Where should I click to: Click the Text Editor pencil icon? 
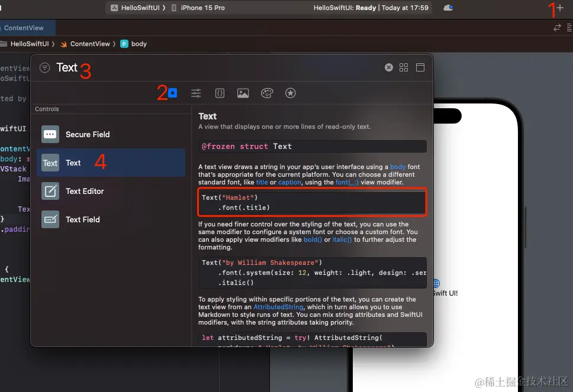50,191
